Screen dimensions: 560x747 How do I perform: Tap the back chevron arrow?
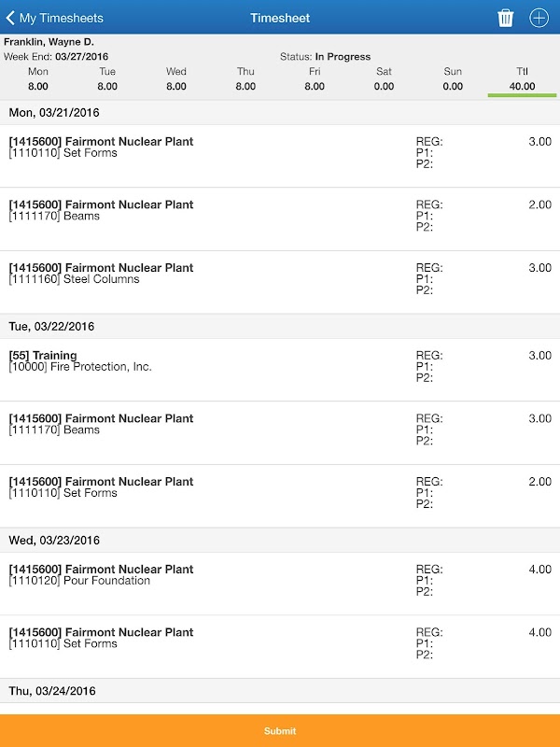pyautogui.click(x=11, y=18)
